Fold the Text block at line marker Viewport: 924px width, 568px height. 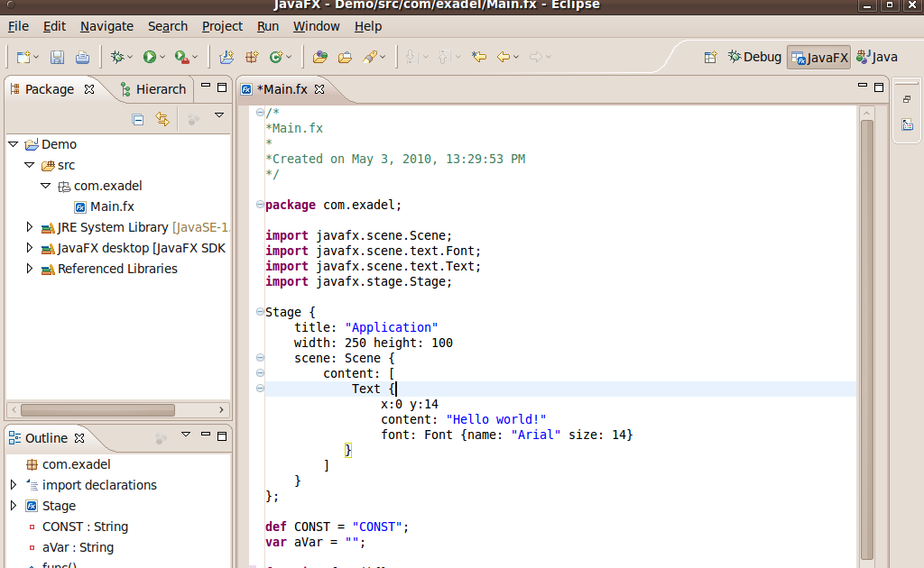(260, 388)
